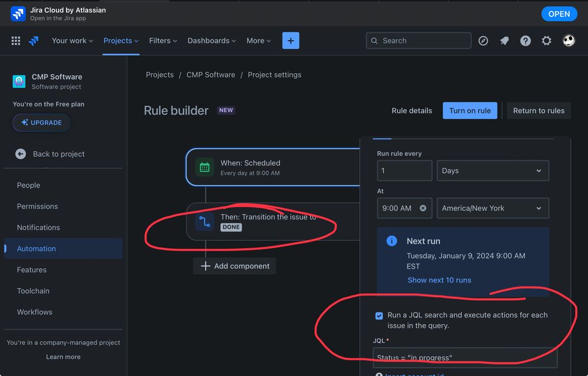588x376 pixels.
Task: Open the settings gear icon
Action: [x=547, y=41]
